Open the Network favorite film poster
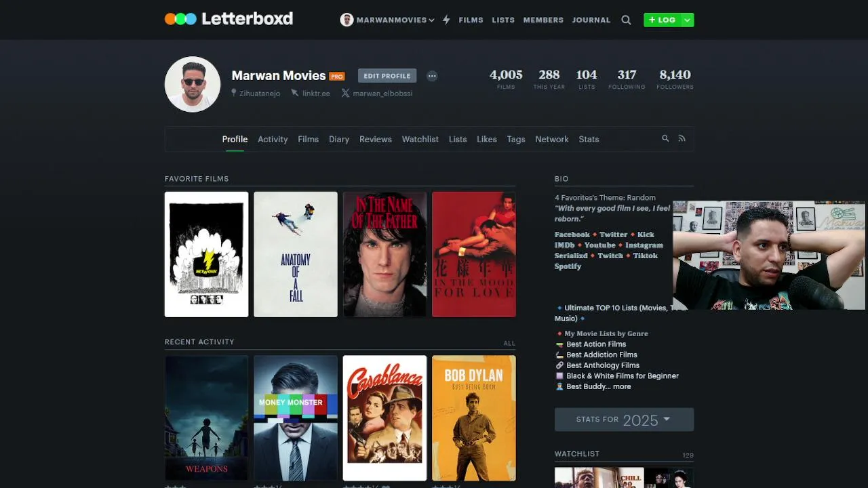868x488 pixels. [206, 254]
